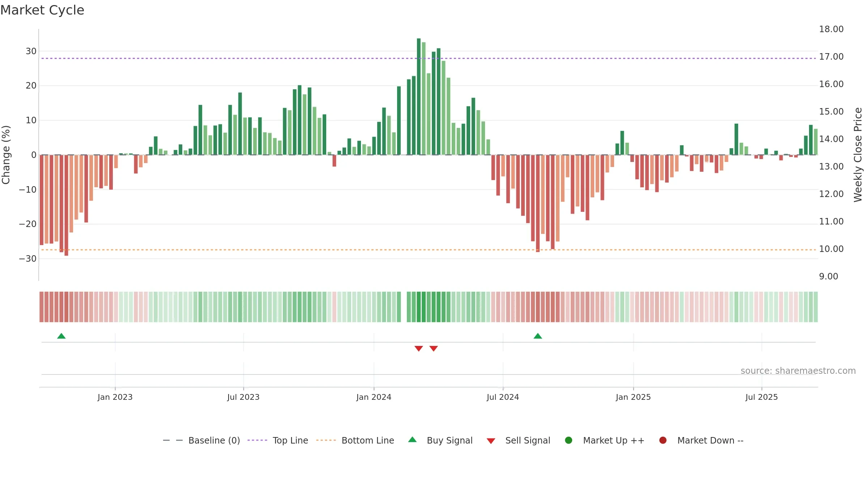Click the −20 tick on the Change axis
The width and height of the screenshot is (868, 488).
(28, 224)
